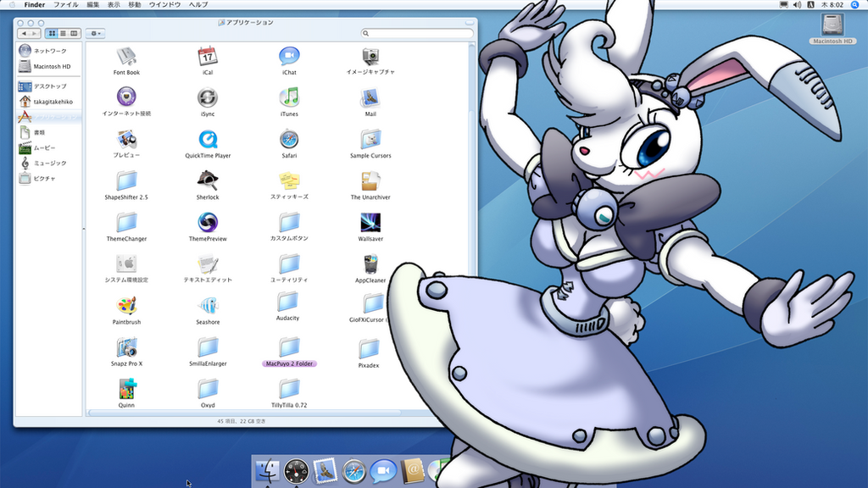The height and width of the screenshot is (488, 868).
Task: Select Safari in the Applications window
Action: pyautogui.click(x=289, y=140)
